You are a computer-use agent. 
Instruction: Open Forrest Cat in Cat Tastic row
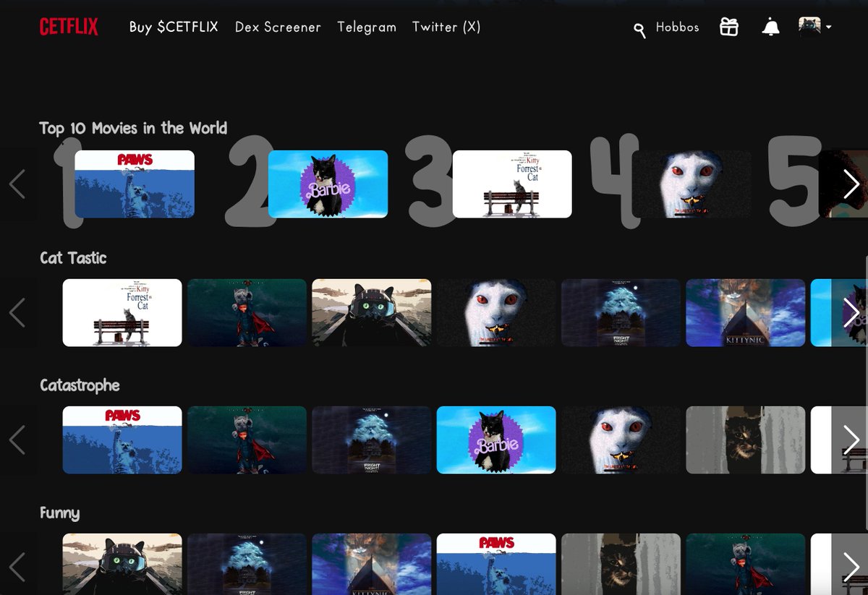(x=122, y=312)
